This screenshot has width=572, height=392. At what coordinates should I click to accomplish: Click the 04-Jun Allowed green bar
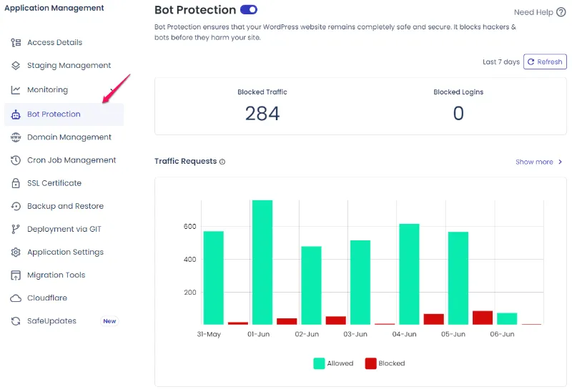click(x=409, y=274)
